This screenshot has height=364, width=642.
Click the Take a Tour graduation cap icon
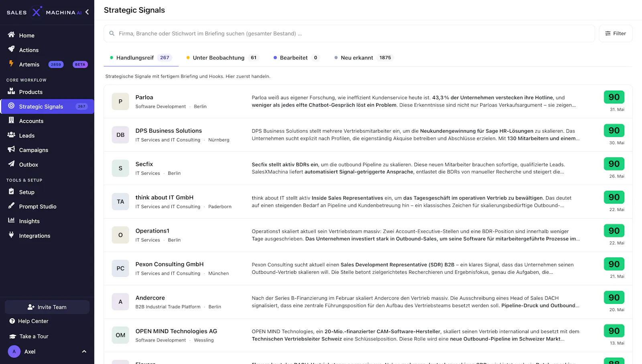(12, 336)
